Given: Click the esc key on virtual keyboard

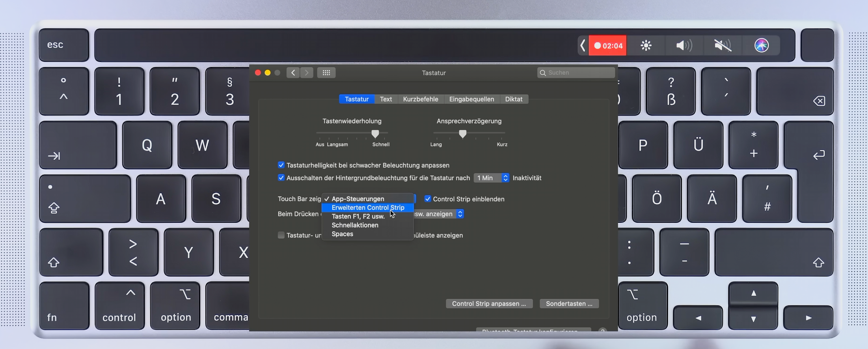Looking at the screenshot, I should [x=64, y=45].
